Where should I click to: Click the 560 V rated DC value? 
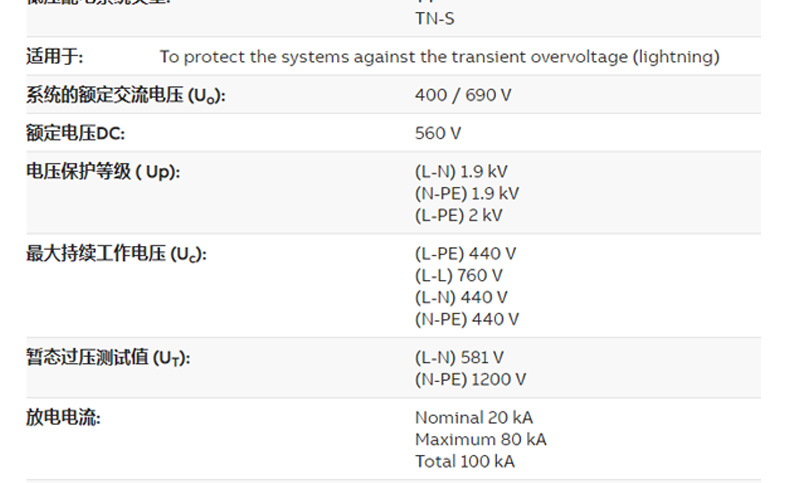(438, 134)
